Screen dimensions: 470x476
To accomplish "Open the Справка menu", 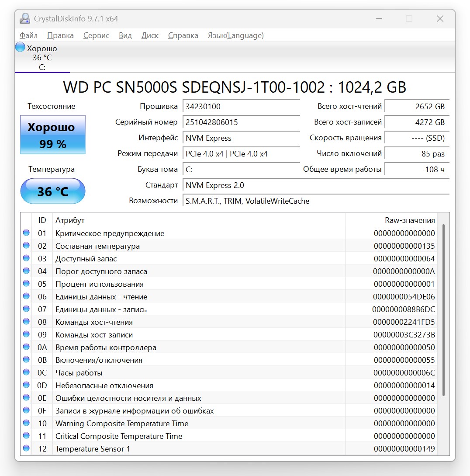I will (183, 35).
